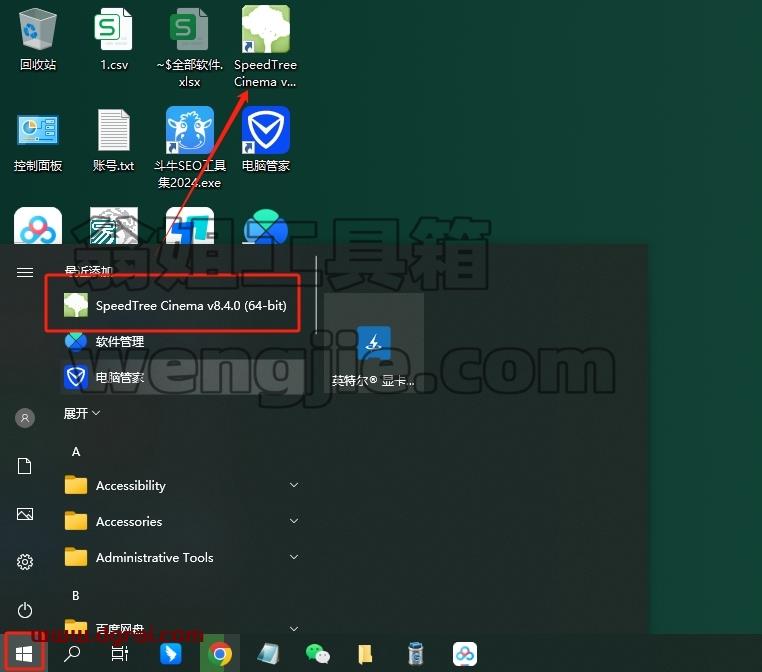Open the Recycle Bin desktop icon

point(38,39)
